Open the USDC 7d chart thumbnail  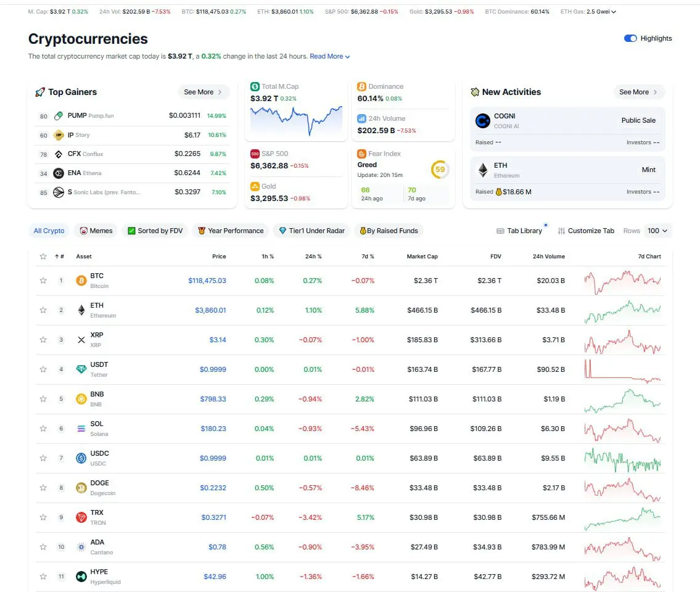pyautogui.click(x=622, y=460)
